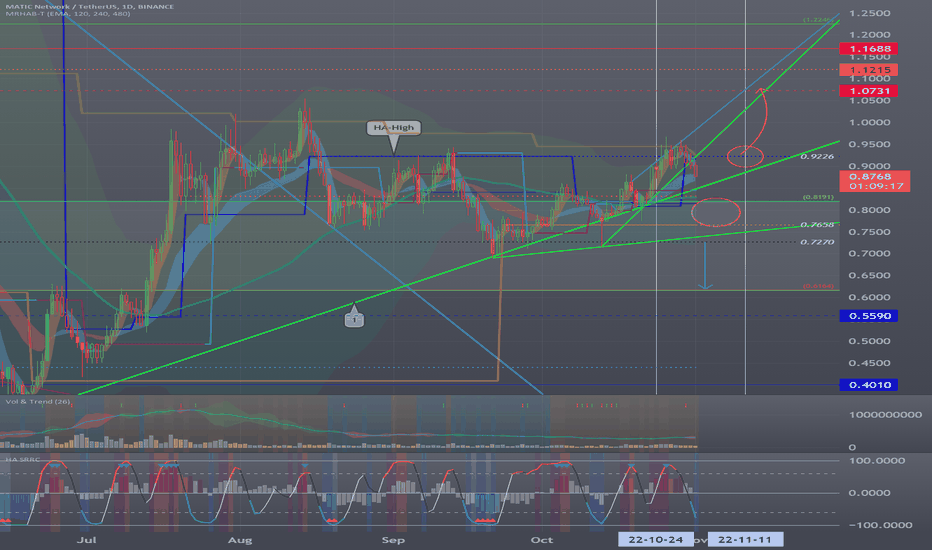Click the 0.9500 price axis value
Screen dimensions: 932x550
coord(870,144)
